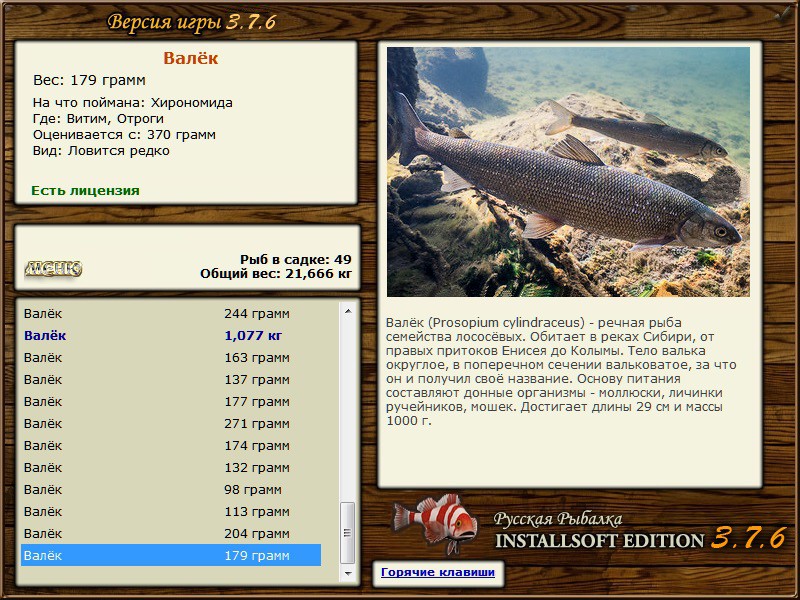Open the Меню button
Viewport: 800px width, 600px height.
pyautogui.click(x=53, y=268)
